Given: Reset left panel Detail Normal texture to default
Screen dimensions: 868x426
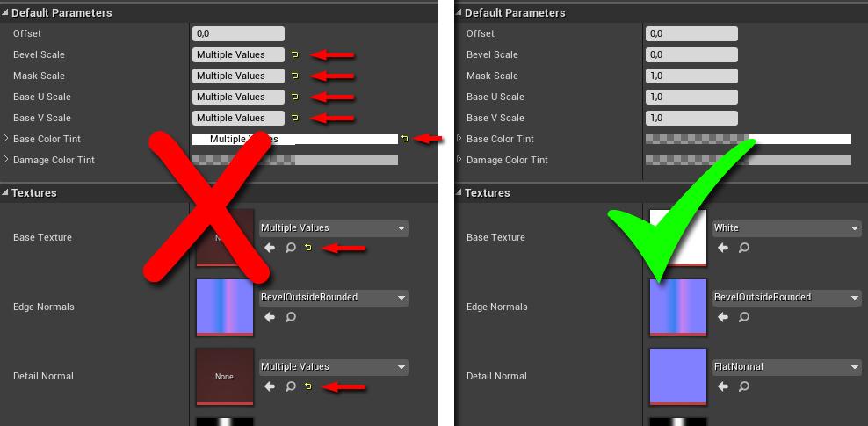Looking at the screenshot, I should pos(307,386).
